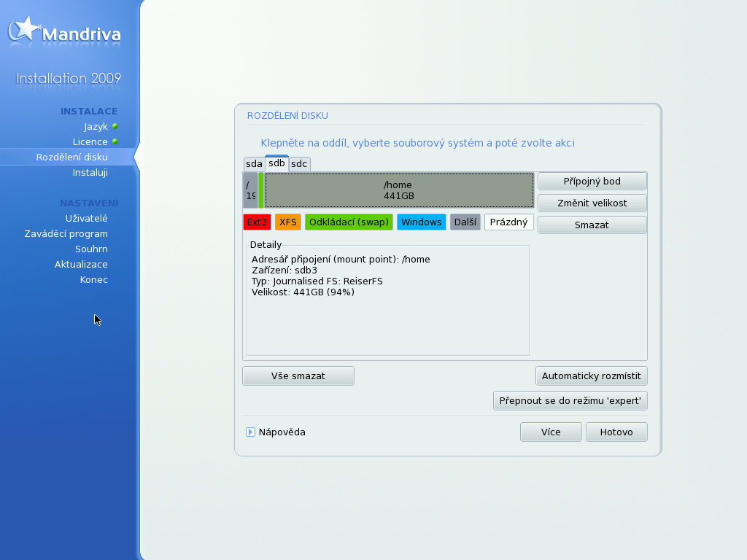
Task: Select the root partition block
Action: coord(250,190)
